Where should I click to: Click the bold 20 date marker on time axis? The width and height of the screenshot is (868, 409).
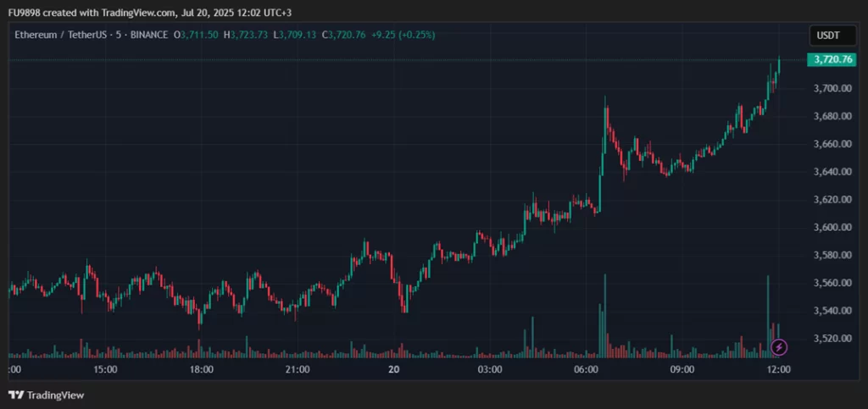click(393, 368)
